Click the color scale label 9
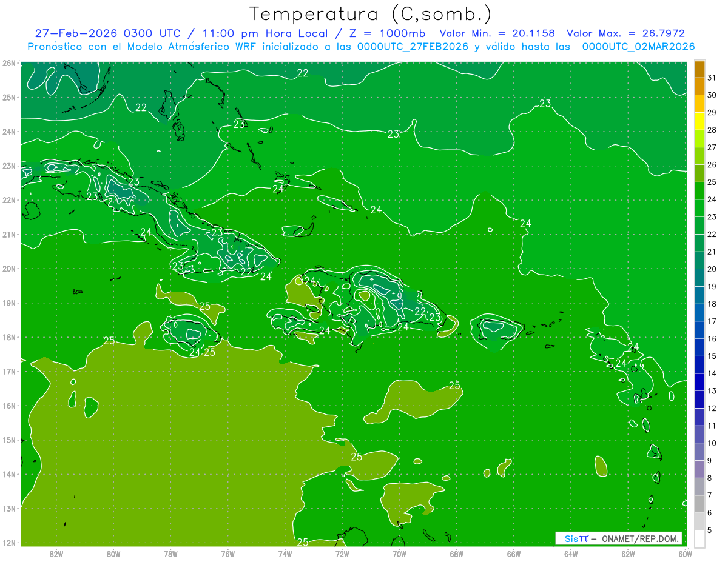This screenshot has height=562, width=728. point(710,461)
